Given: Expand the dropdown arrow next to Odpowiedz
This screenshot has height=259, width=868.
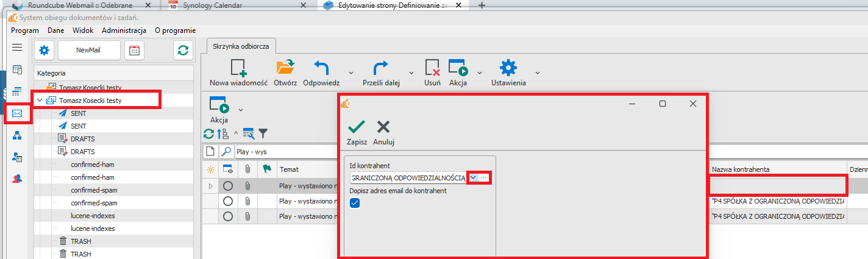Looking at the screenshot, I should [x=350, y=71].
